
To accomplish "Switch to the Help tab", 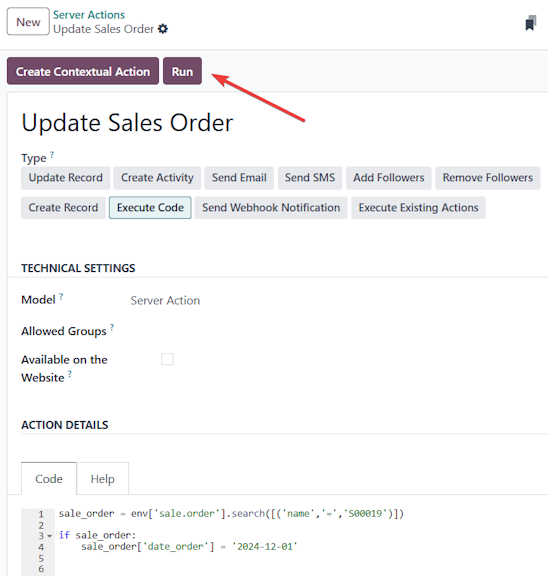I will [102, 479].
